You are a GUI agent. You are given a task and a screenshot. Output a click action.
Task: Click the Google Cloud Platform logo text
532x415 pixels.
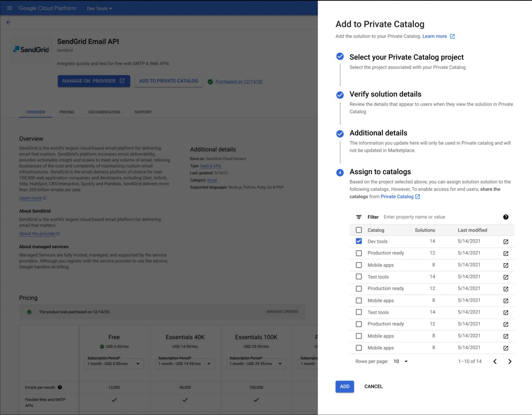pos(47,8)
